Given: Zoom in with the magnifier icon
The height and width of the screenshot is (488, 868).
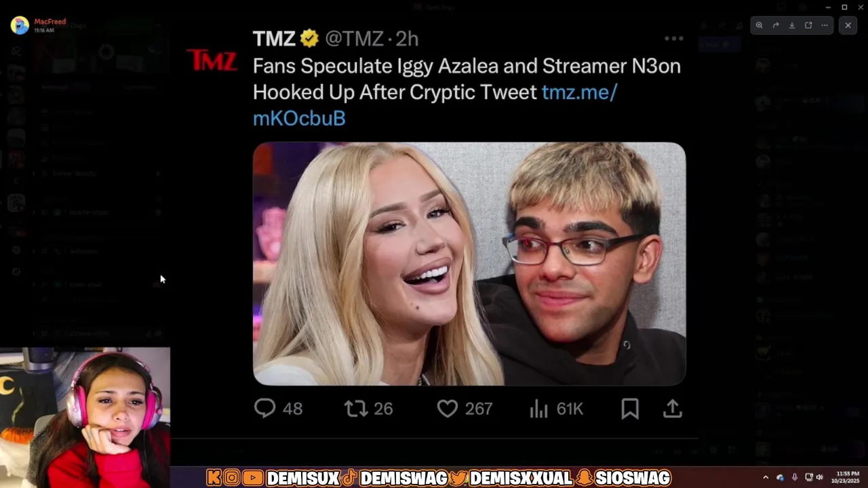Looking at the screenshot, I should [759, 25].
